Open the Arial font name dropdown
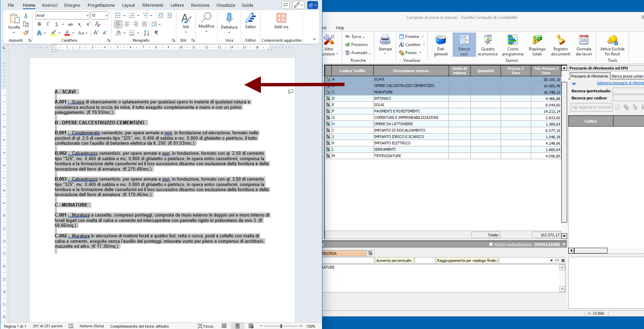The height and width of the screenshot is (329, 644). (x=87, y=15)
